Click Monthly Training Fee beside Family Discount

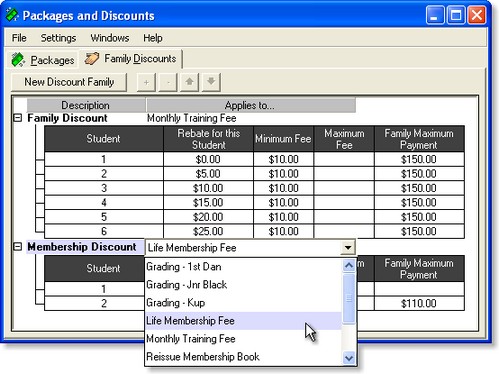pos(192,118)
